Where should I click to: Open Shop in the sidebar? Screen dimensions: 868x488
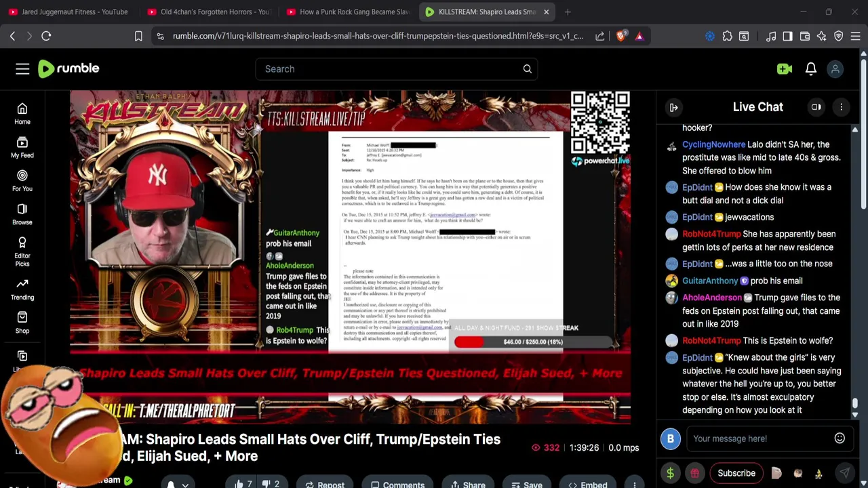22,323
